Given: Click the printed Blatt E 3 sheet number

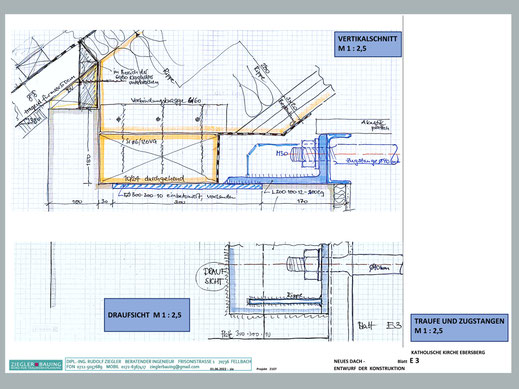Looking at the screenshot, I should tap(408, 361).
